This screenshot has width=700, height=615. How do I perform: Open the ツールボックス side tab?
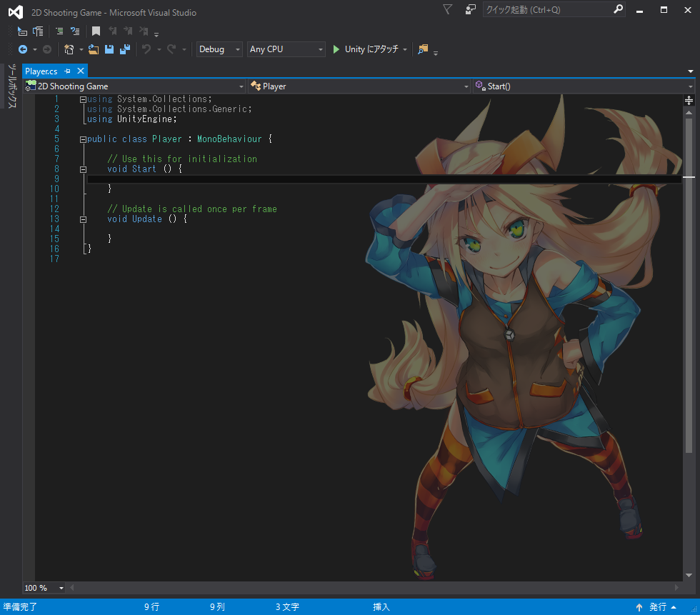point(12,86)
